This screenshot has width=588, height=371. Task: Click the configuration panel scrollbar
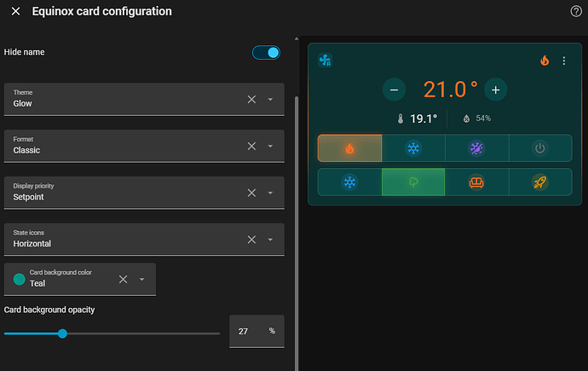click(297, 233)
